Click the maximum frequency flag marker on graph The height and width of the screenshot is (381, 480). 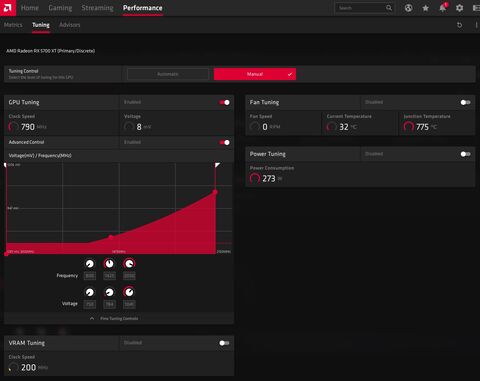[x=217, y=165]
